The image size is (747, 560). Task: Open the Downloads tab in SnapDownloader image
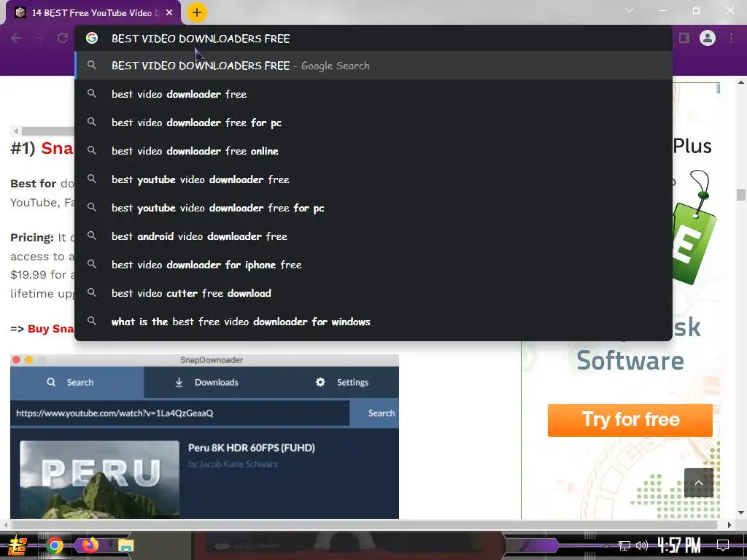[x=206, y=382]
